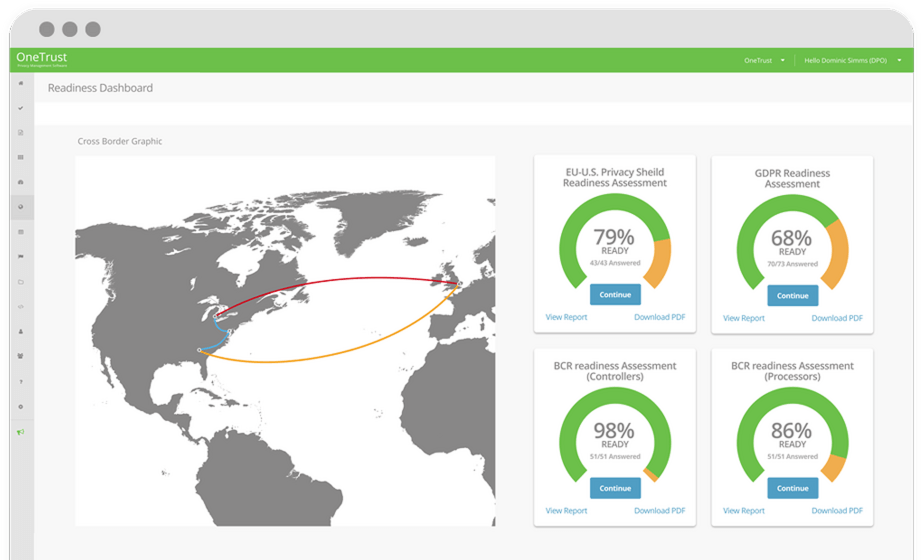Select the document icon in the sidebar
Viewport: 921px width, 560px height.
coord(21,133)
